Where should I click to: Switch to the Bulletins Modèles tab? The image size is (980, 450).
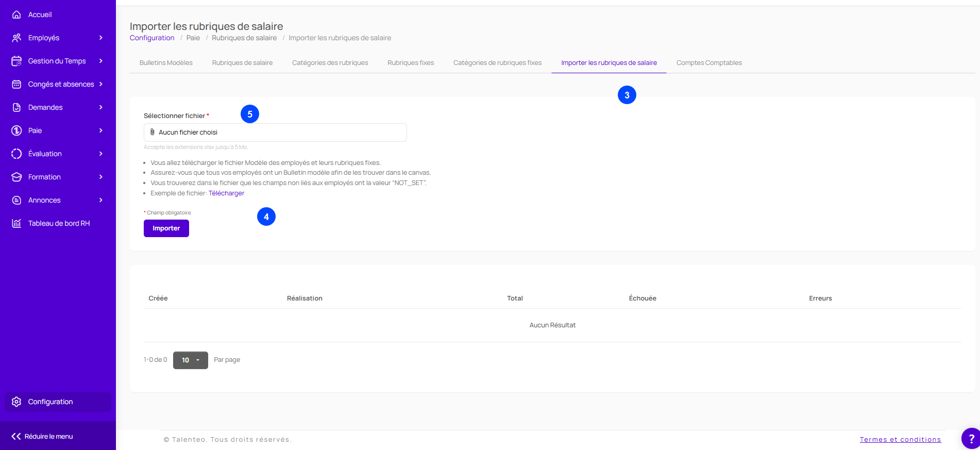166,63
